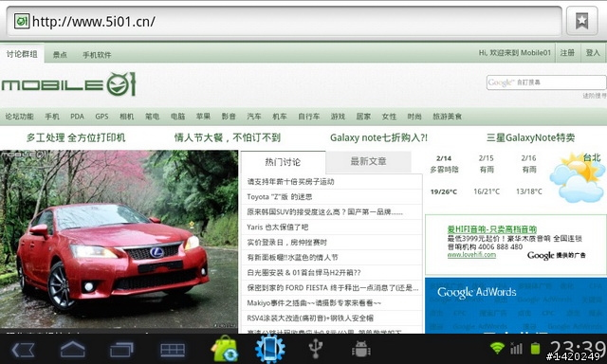The image size is (607, 364).
Task: Open the shopping bag market app icon
Action: pyautogui.click(x=225, y=349)
